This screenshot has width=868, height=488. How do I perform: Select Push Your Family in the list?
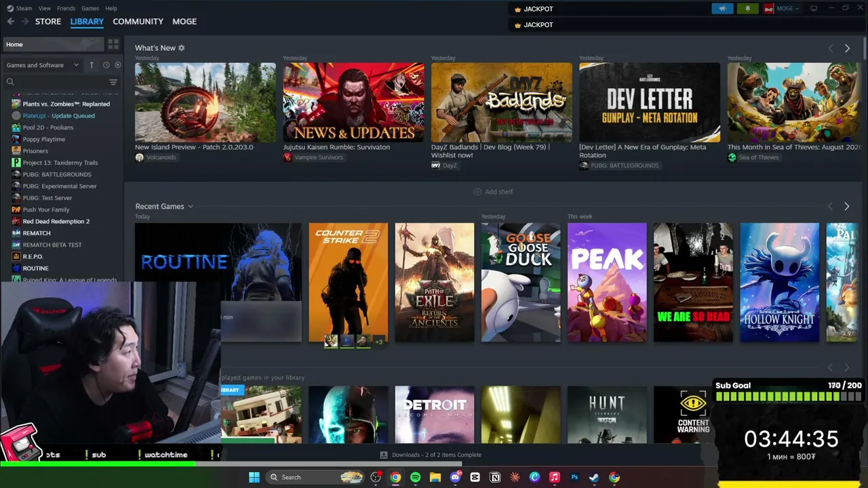coord(45,209)
